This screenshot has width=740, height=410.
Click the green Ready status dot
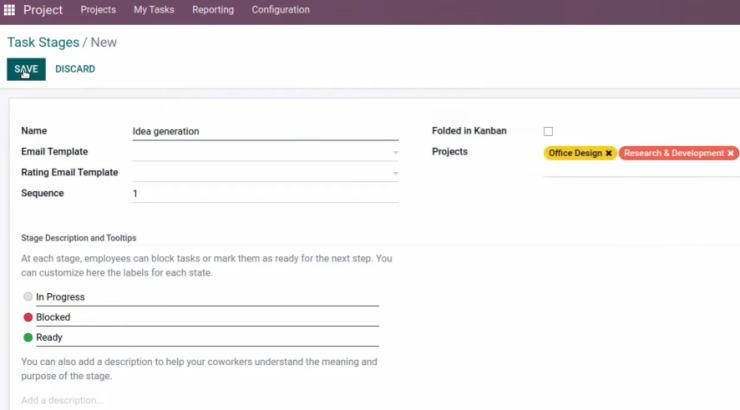tap(28, 337)
